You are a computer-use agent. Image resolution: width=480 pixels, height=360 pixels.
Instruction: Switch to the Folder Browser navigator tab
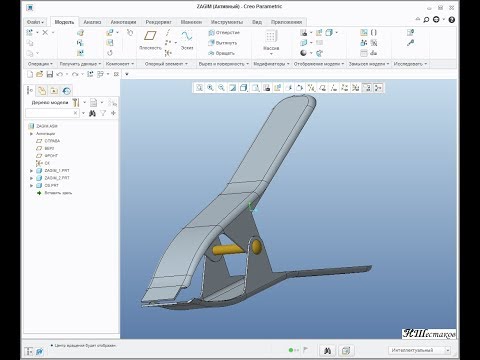click(x=42, y=90)
